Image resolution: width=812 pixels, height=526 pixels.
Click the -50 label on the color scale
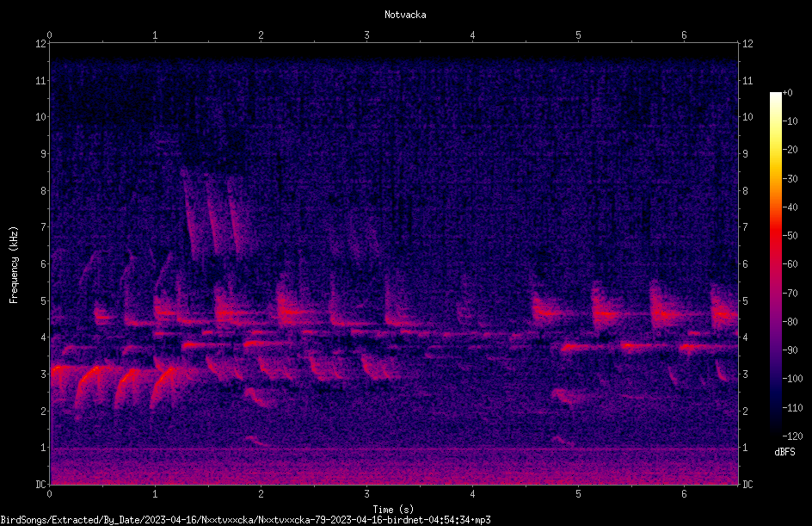790,235
